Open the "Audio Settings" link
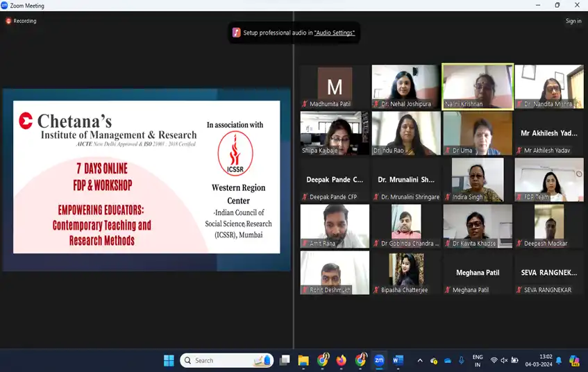The width and height of the screenshot is (588, 372). pos(335,33)
